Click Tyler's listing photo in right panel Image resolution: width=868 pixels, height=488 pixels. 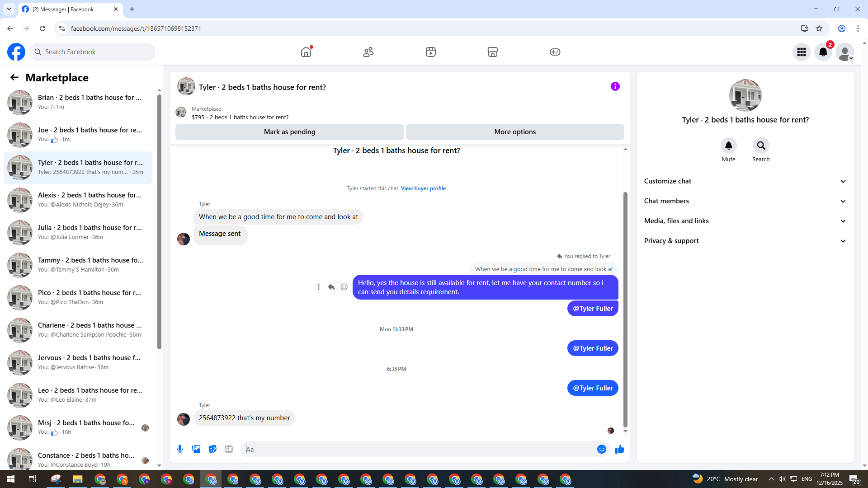click(x=745, y=95)
